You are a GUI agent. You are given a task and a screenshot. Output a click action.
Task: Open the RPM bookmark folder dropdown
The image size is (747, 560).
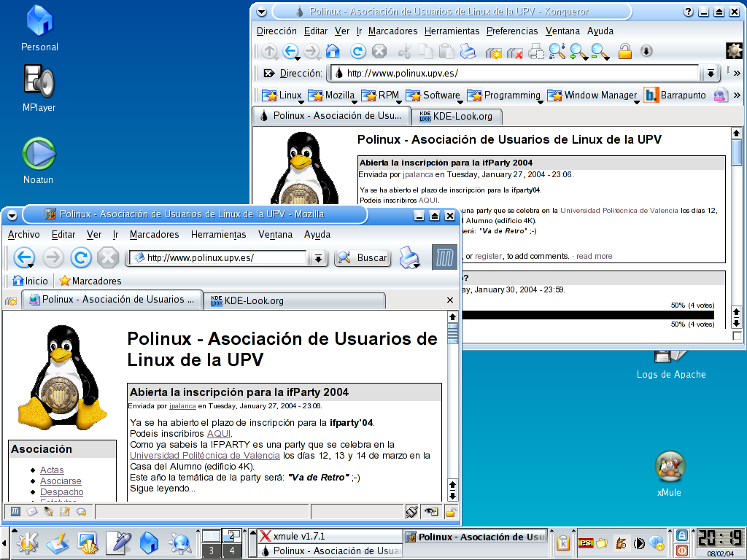[x=381, y=96]
